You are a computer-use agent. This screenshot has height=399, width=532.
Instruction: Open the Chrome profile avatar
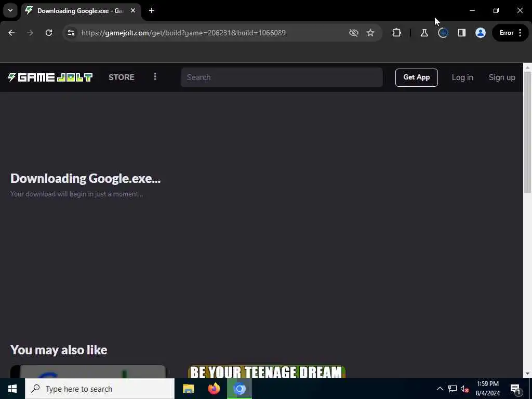tap(481, 33)
